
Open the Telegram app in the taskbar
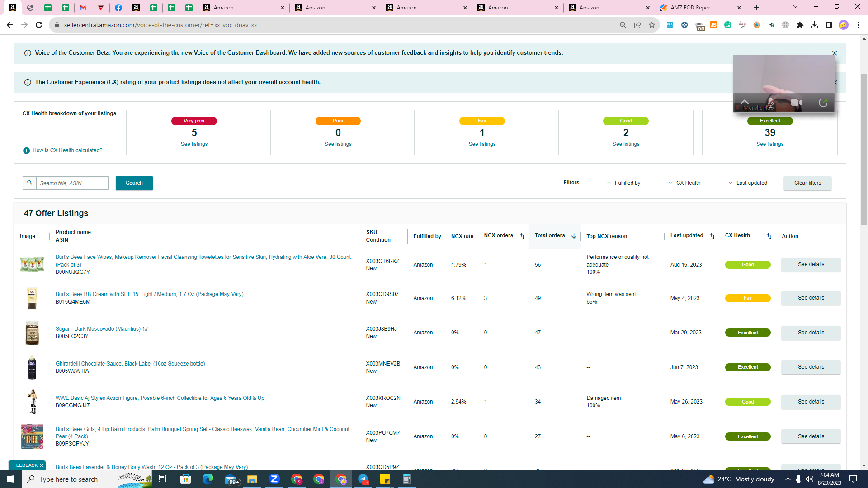363,479
